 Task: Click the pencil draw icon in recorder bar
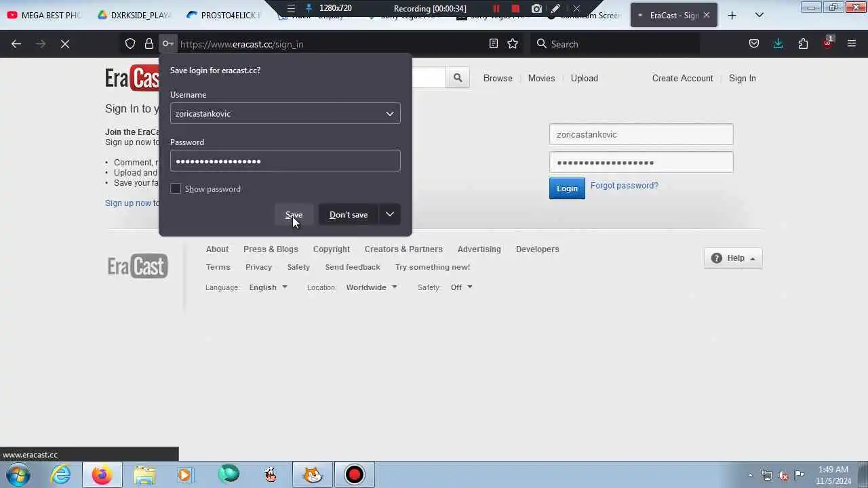click(x=555, y=9)
